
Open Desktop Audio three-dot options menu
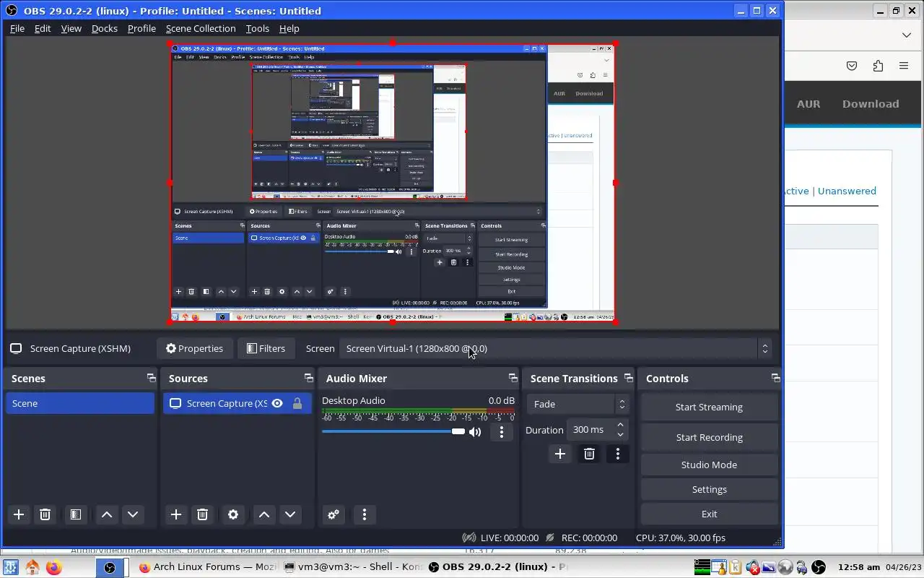pos(502,432)
